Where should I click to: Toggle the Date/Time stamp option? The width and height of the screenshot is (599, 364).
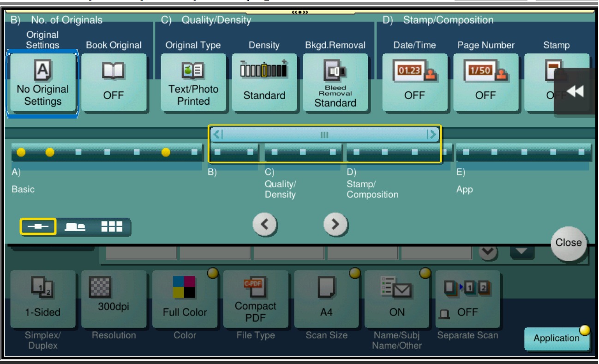(x=414, y=83)
